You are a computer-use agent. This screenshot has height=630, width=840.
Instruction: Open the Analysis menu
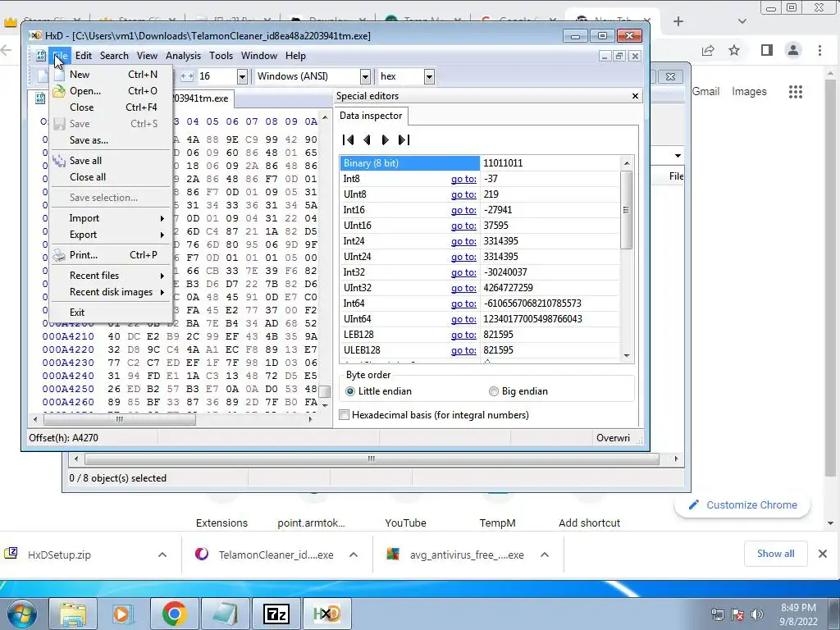pyautogui.click(x=183, y=56)
